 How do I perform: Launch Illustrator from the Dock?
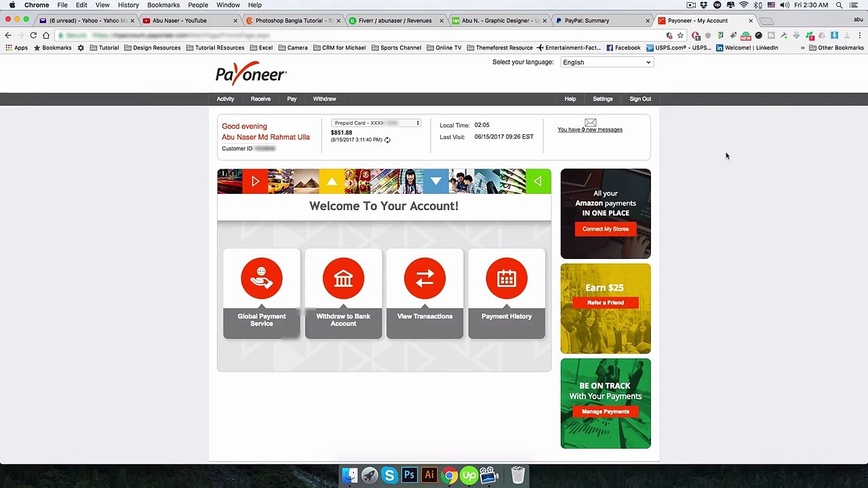[x=429, y=475]
